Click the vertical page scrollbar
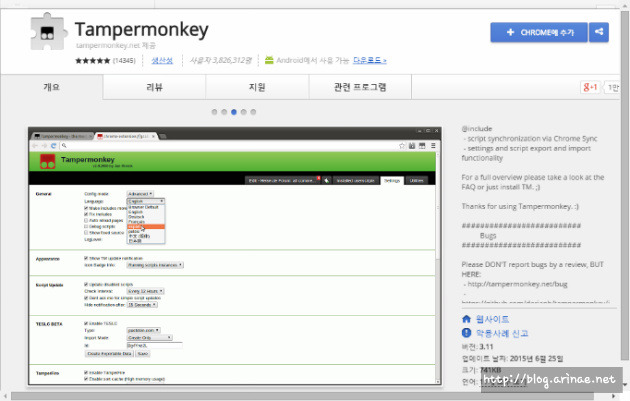This screenshot has height=401, width=630. [x=625, y=185]
